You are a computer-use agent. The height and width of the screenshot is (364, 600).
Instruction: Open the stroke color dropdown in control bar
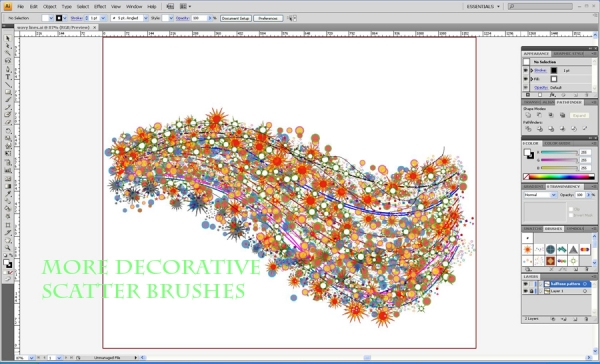pos(65,18)
